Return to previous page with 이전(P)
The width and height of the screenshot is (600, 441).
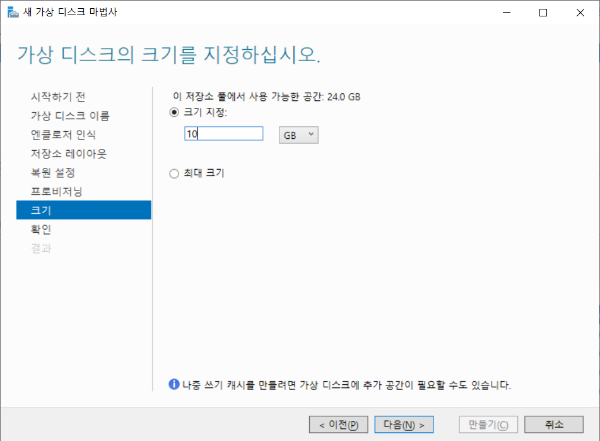(x=338, y=425)
